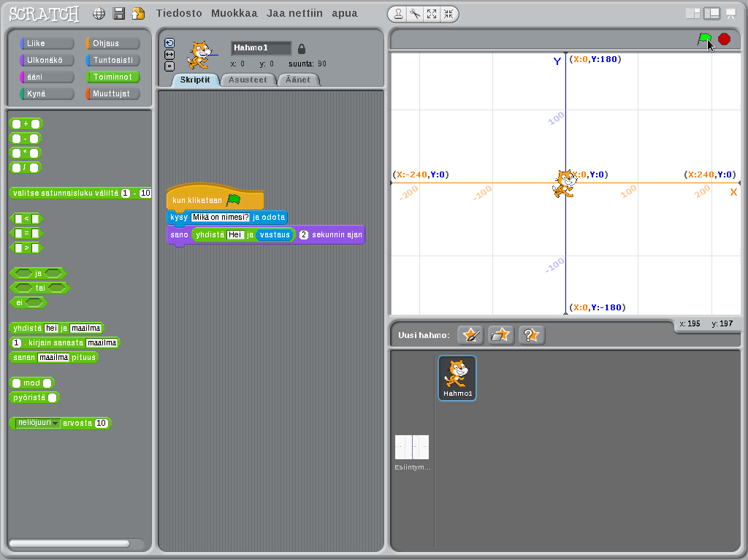This screenshot has height=560, width=748.
Task: Switch to the Asusteet tab
Action: pos(248,80)
